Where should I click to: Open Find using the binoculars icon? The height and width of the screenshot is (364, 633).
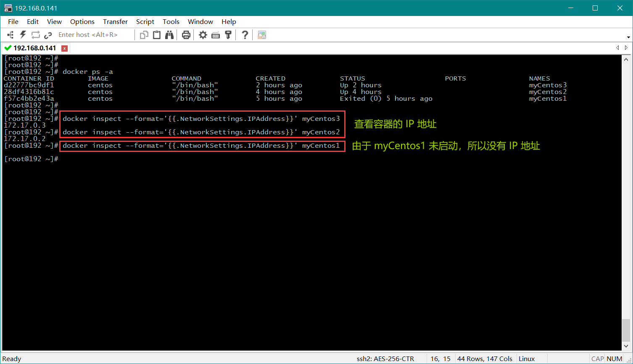[x=169, y=35]
